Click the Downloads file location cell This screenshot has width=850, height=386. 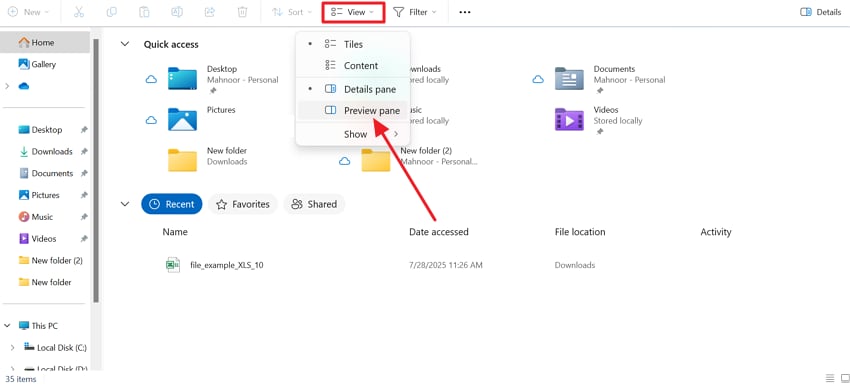click(x=575, y=266)
